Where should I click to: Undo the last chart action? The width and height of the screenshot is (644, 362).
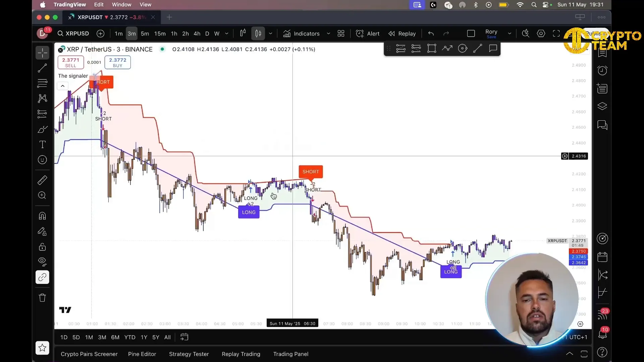pyautogui.click(x=431, y=34)
